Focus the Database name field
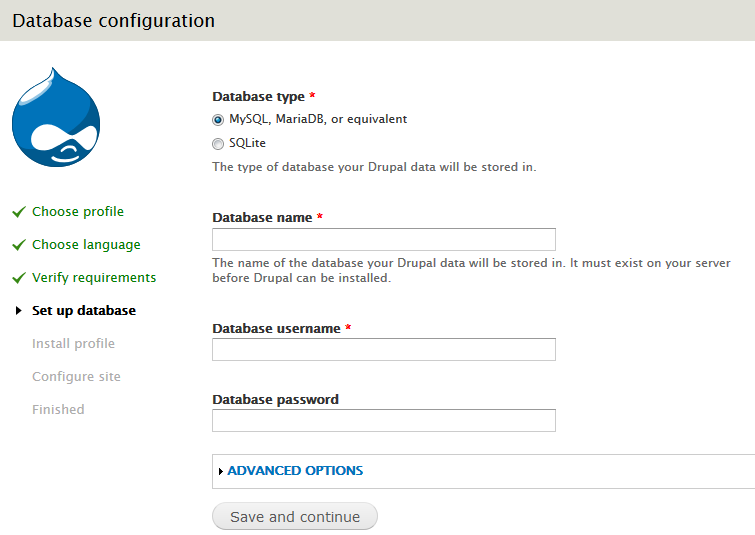This screenshot has width=755, height=535. click(x=383, y=239)
